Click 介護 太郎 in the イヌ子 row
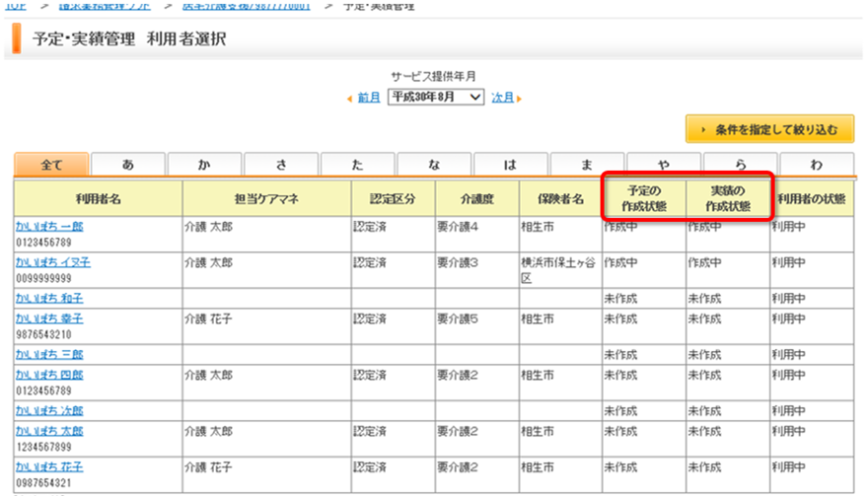Screen dimensions: 868x496 point(208,263)
